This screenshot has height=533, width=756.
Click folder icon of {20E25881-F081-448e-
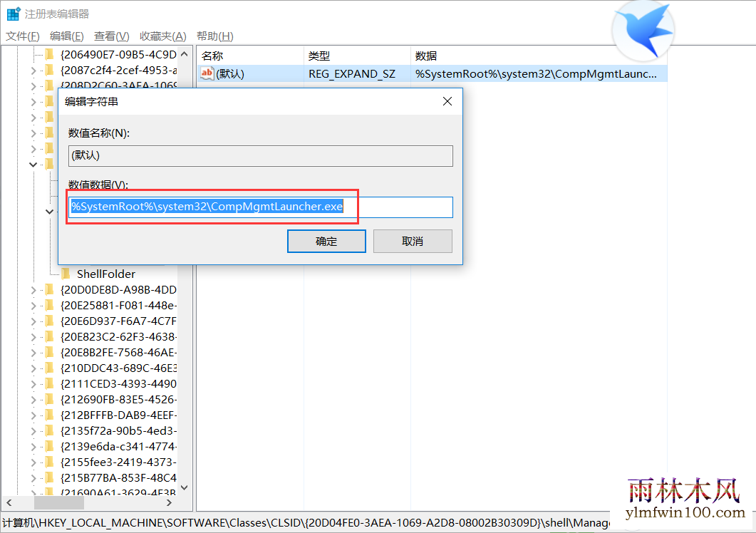click(49, 305)
